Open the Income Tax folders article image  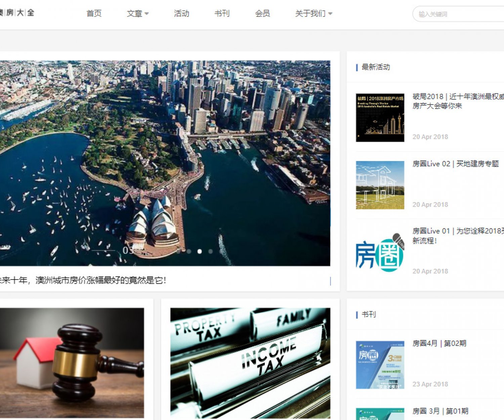point(250,363)
